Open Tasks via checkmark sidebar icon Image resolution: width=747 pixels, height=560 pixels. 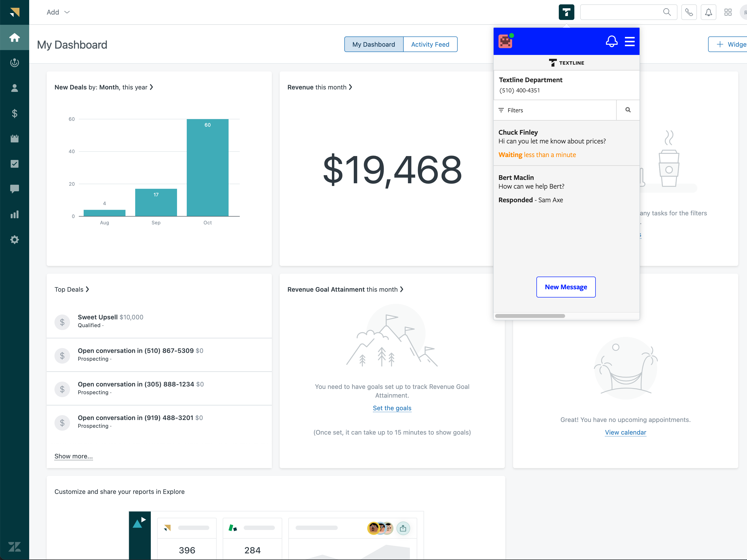tap(15, 164)
